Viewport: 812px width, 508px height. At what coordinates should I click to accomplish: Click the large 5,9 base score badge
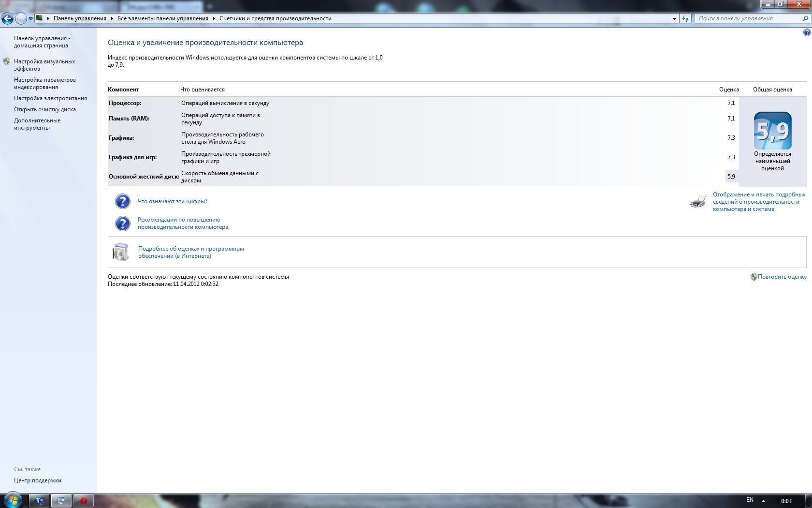772,131
